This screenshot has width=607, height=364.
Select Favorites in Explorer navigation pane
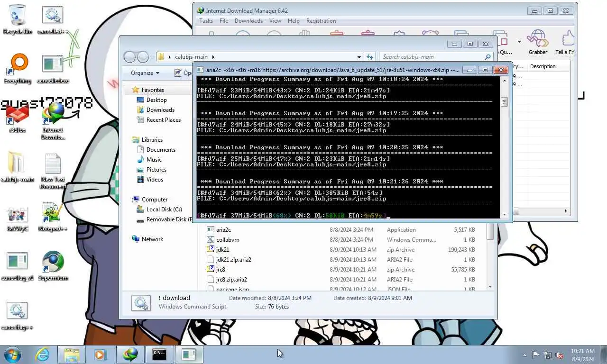tap(153, 90)
